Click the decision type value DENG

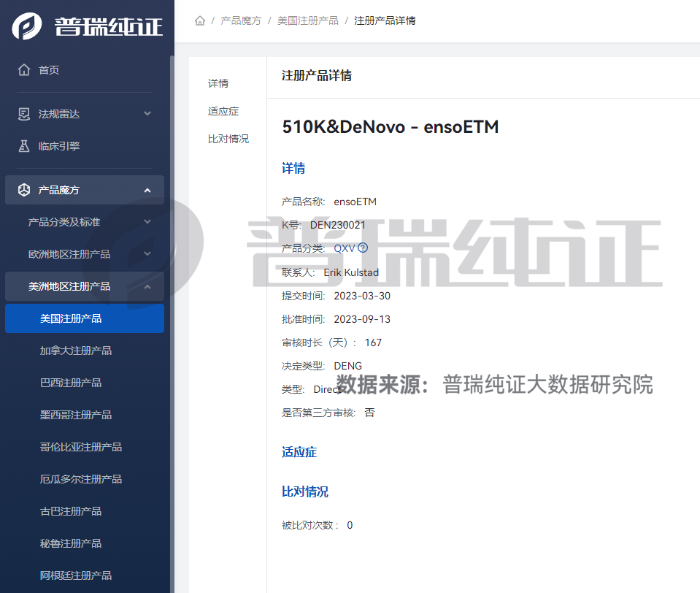(347, 366)
